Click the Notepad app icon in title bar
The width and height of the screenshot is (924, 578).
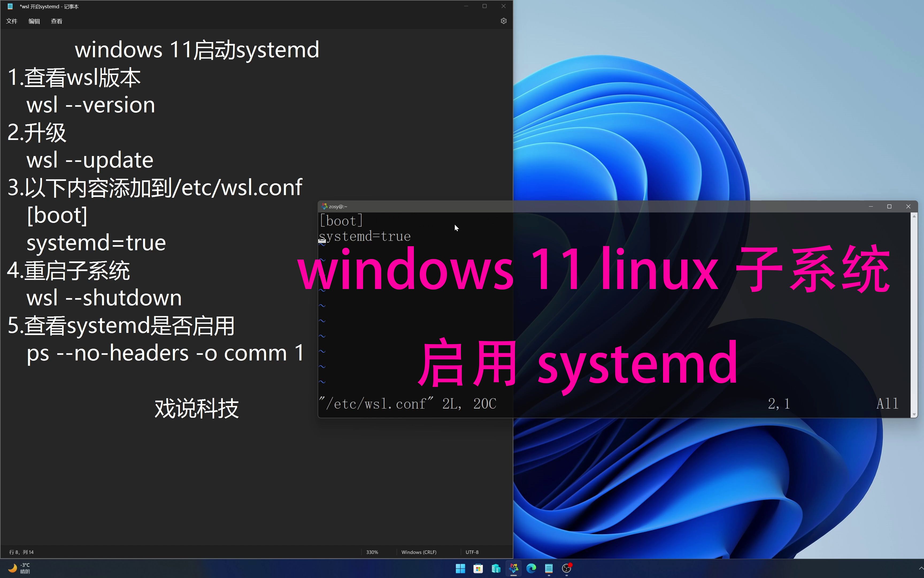(x=10, y=6)
